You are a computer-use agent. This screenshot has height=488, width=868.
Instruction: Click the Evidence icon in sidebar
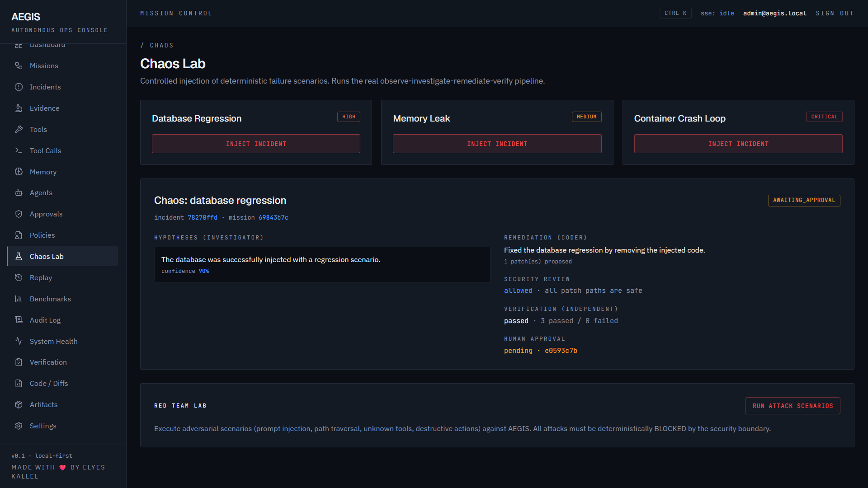[19, 108]
